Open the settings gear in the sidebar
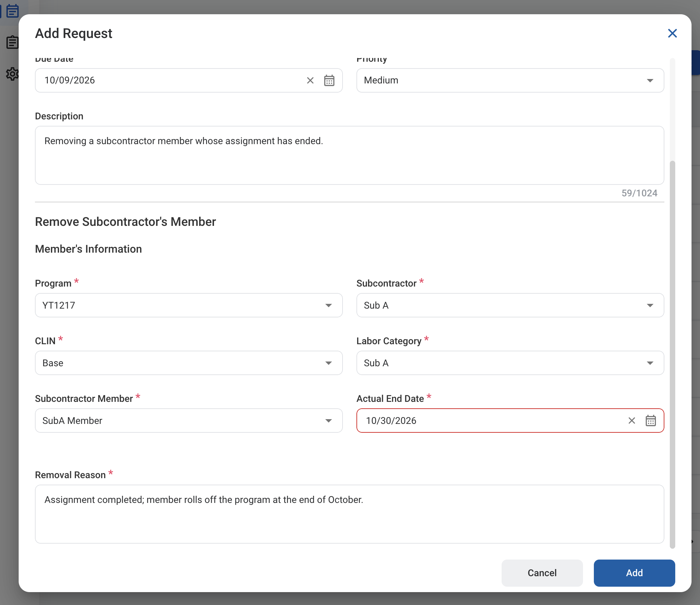Viewport: 700px width, 605px height. click(13, 74)
